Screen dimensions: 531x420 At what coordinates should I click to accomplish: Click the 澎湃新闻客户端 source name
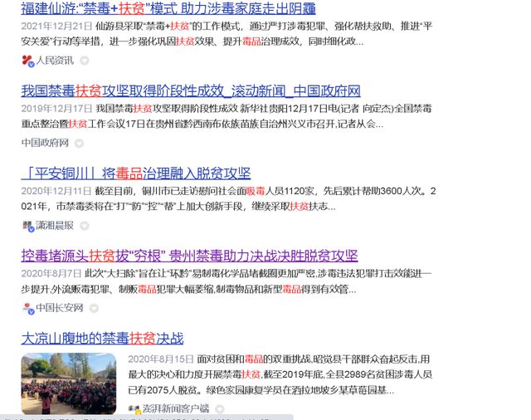point(175,408)
